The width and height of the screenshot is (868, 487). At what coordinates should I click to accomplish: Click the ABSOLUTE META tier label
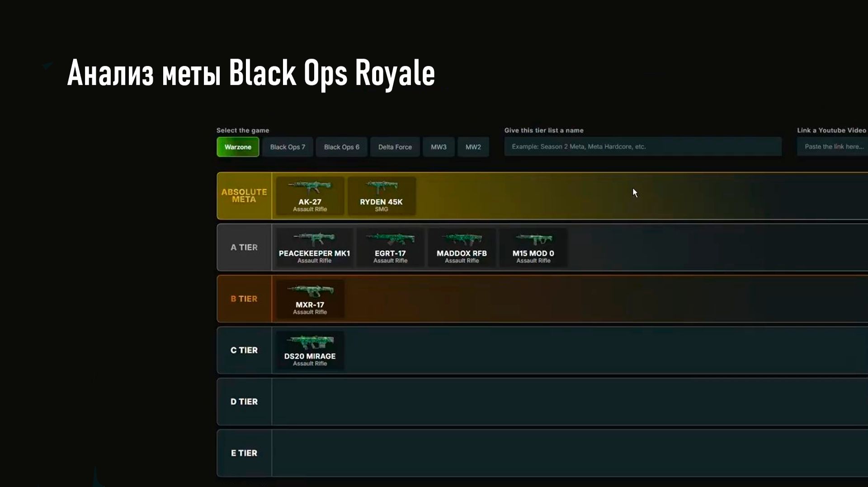tap(244, 196)
